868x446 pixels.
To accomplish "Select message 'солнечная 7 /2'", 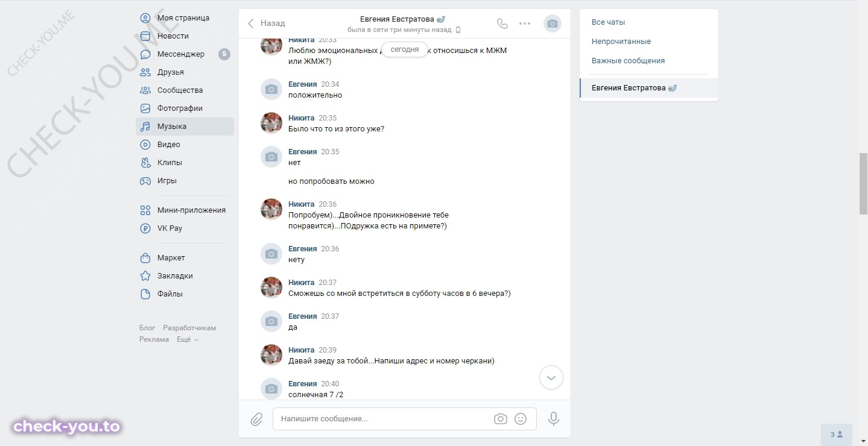I will click(x=316, y=395).
